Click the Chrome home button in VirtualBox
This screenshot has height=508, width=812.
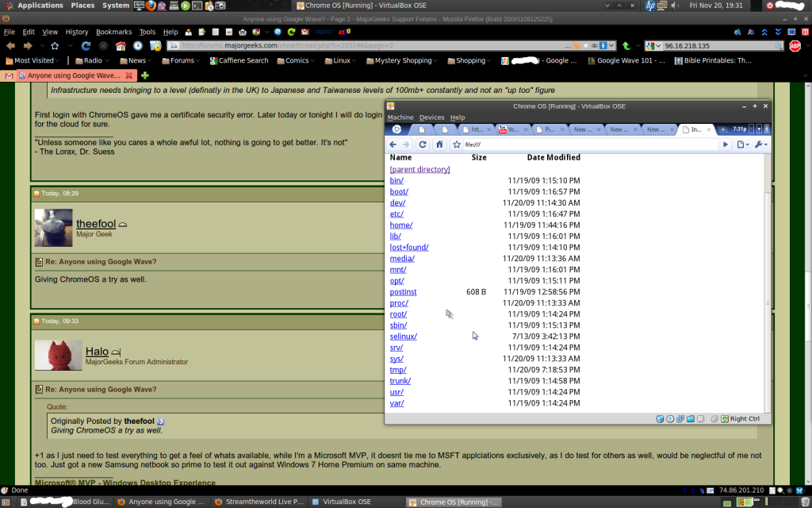[x=439, y=144]
